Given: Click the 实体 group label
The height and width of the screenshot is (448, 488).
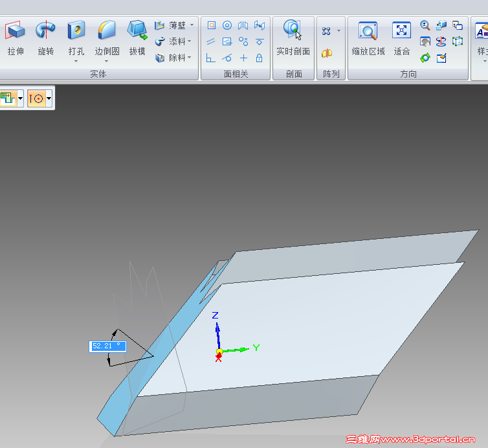Looking at the screenshot, I should tap(98, 74).
